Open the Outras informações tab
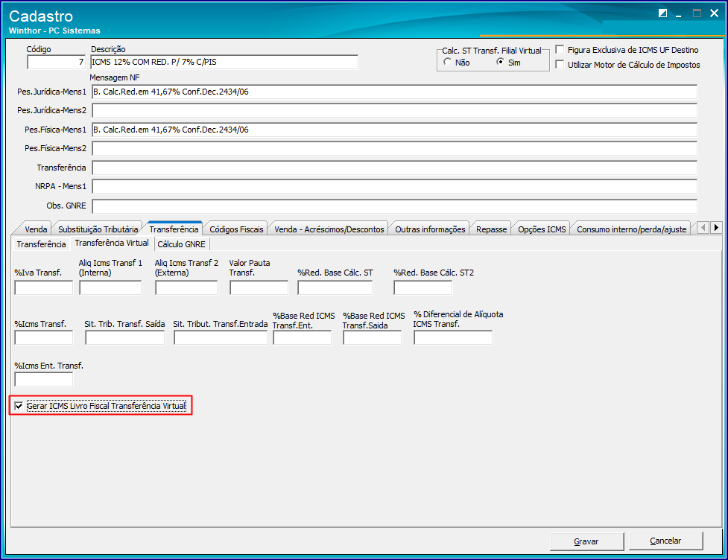 point(430,229)
